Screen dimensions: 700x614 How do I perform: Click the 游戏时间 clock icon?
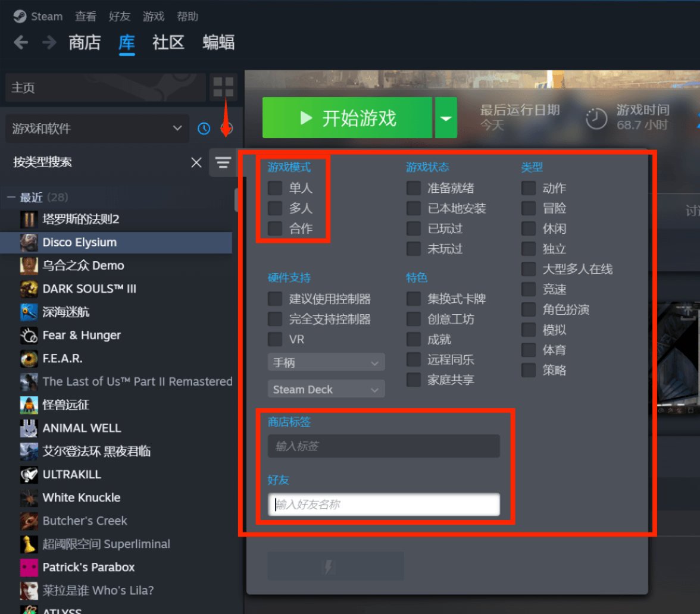pos(596,119)
